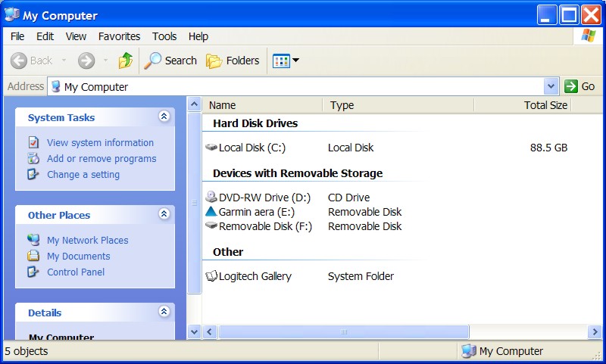Select Garmin aera (E:) name text
Viewport: 606px width, 364px height.
coord(257,212)
